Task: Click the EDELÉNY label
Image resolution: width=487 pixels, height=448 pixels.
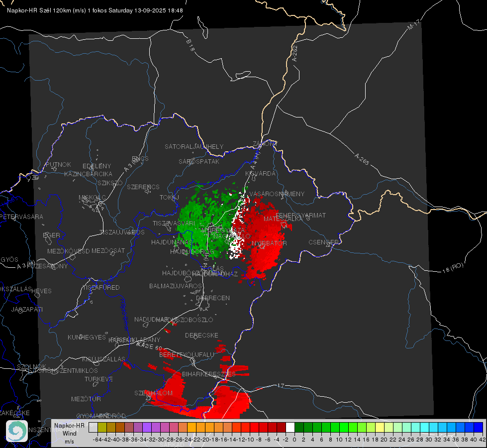Action: click(97, 166)
